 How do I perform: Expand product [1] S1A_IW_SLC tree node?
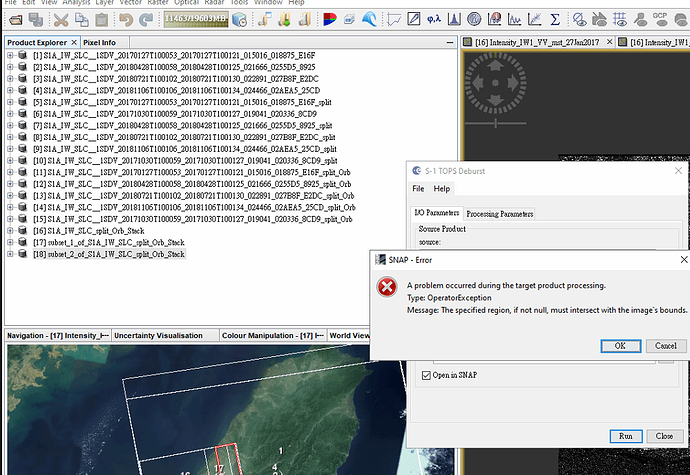click(x=10, y=55)
